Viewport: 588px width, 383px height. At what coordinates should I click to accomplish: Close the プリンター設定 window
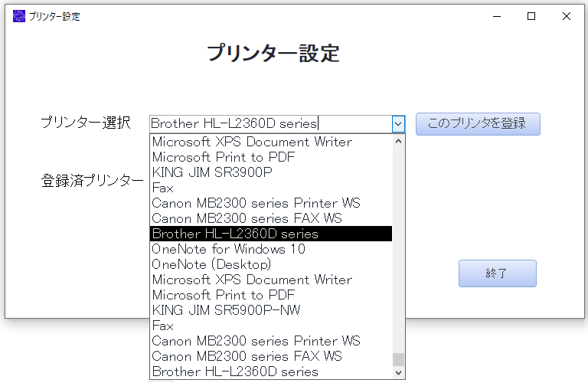coord(567,16)
